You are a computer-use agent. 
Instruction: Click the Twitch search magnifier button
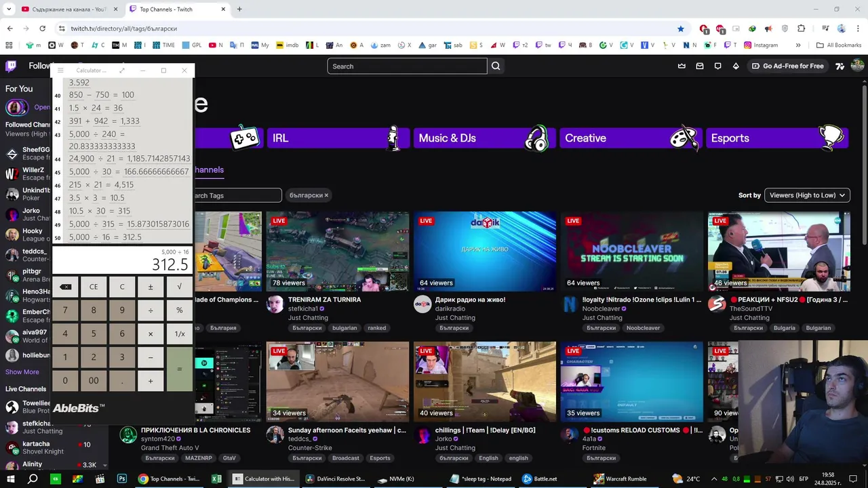click(496, 66)
